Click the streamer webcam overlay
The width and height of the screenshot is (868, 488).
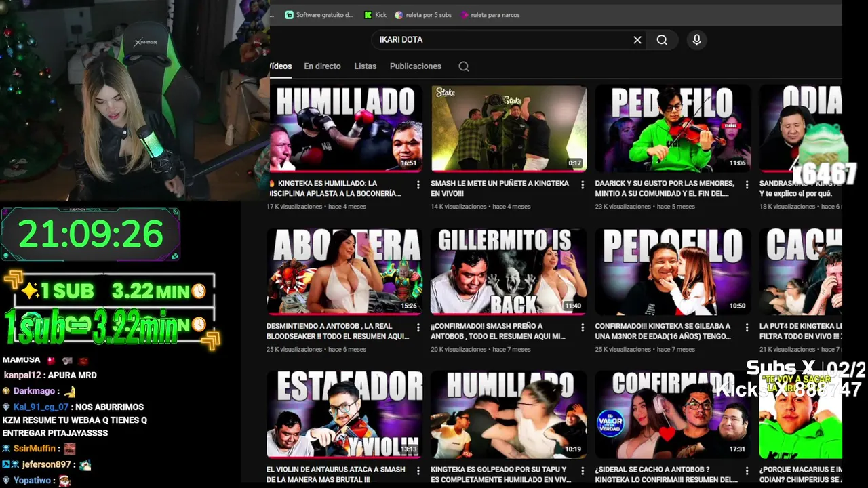(x=134, y=100)
